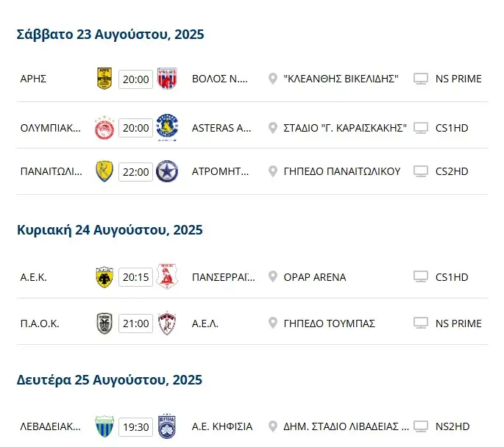Click the Atromitos star crest

click(167, 171)
